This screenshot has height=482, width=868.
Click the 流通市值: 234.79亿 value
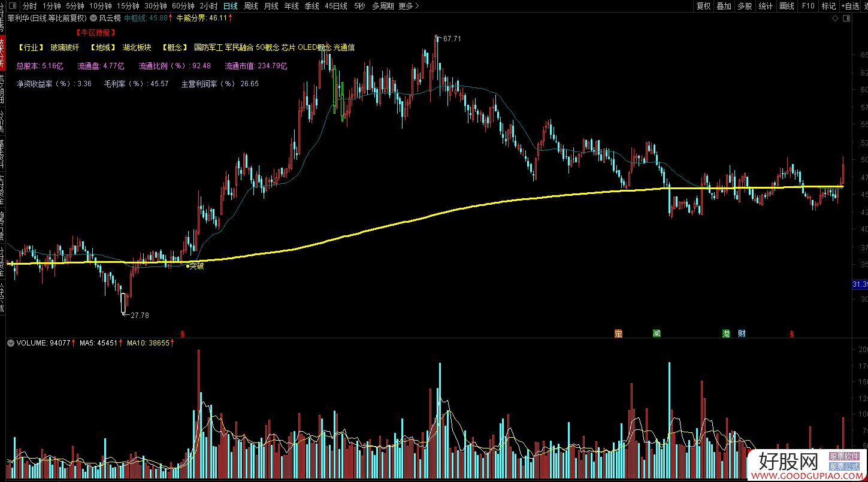click(256, 66)
